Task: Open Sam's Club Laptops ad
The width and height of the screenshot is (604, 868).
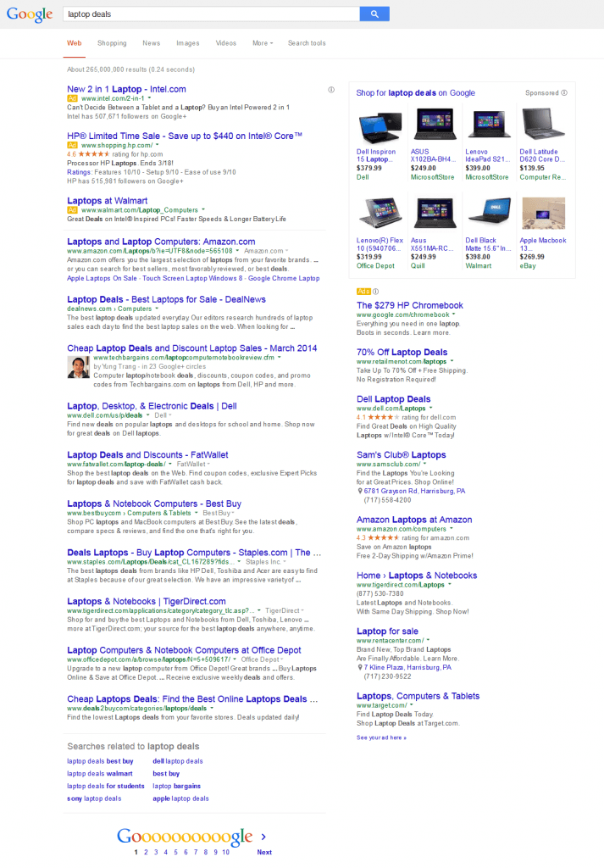Action: coord(401,454)
